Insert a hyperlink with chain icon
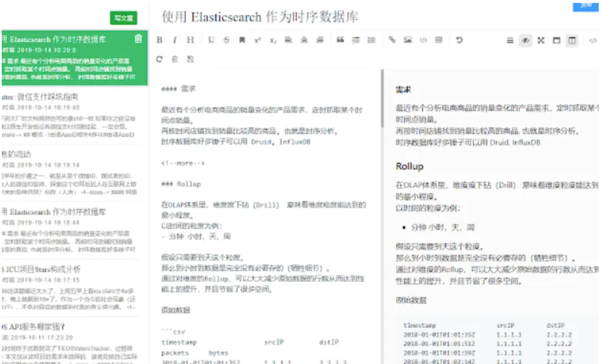Viewport: 601px width, 364px height. click(x=392, y=40)
